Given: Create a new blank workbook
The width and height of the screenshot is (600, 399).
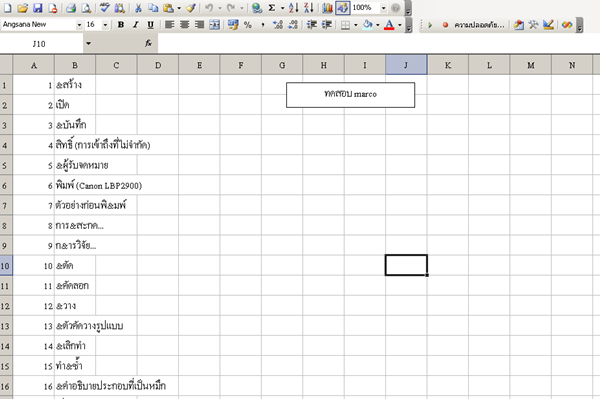Looking at the screenshot, I should click(x=8, y=8).
